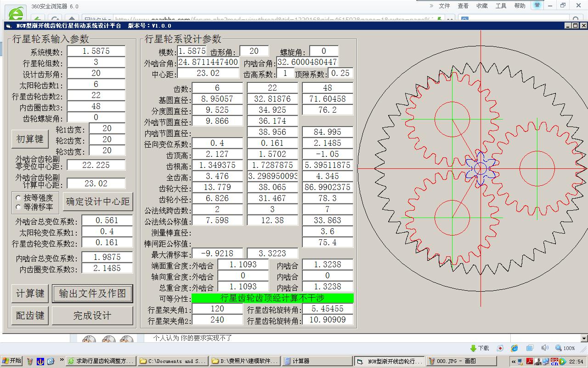Click the 齿顶高 value -1.05
588x368 pixels.
coord(328,154)
